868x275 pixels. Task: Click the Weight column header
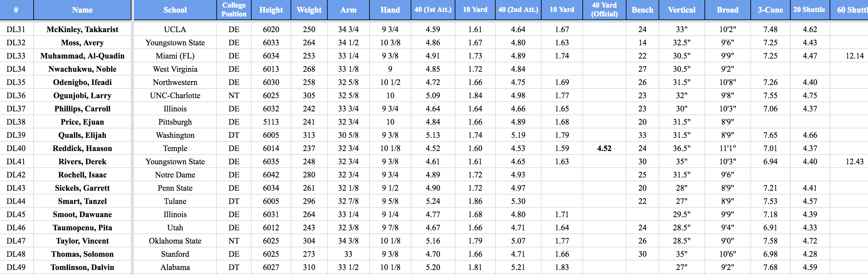click(309, 10)
